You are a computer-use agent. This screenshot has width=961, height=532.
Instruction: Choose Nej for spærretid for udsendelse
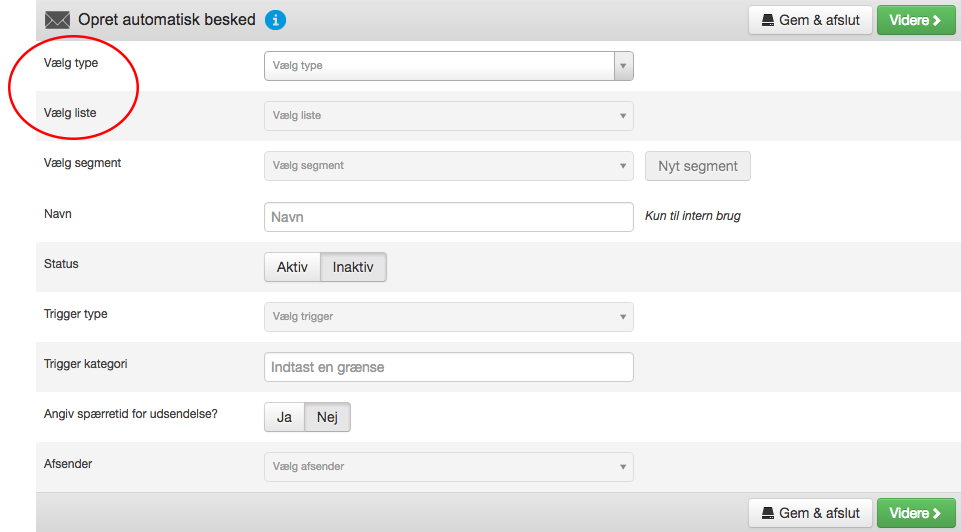327,417
